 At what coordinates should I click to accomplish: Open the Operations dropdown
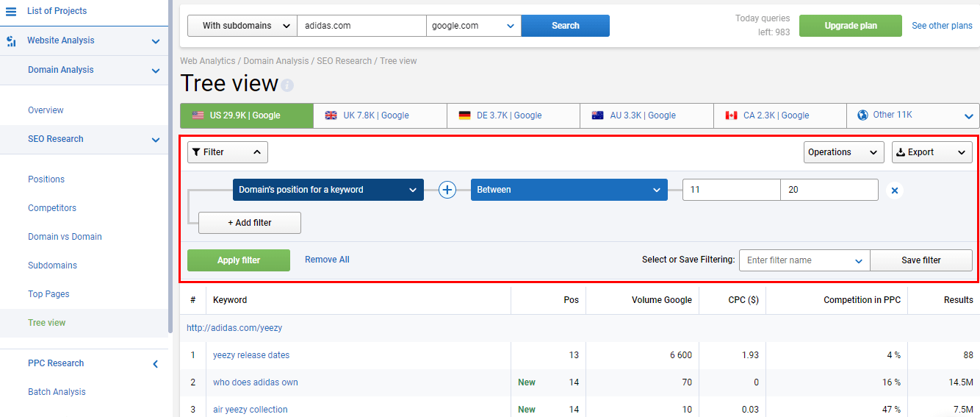[844, 152]
